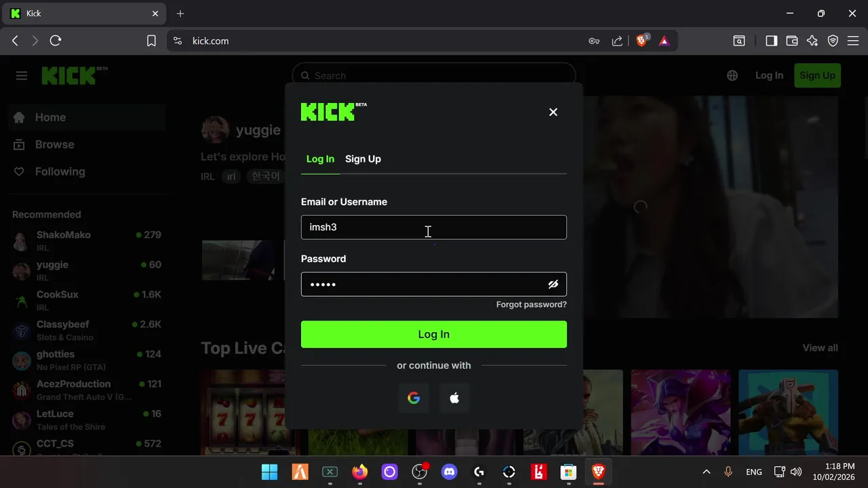This screenshot has height=488, width=868.
Task: Click Log In in page header
Action: coord(769,75)
